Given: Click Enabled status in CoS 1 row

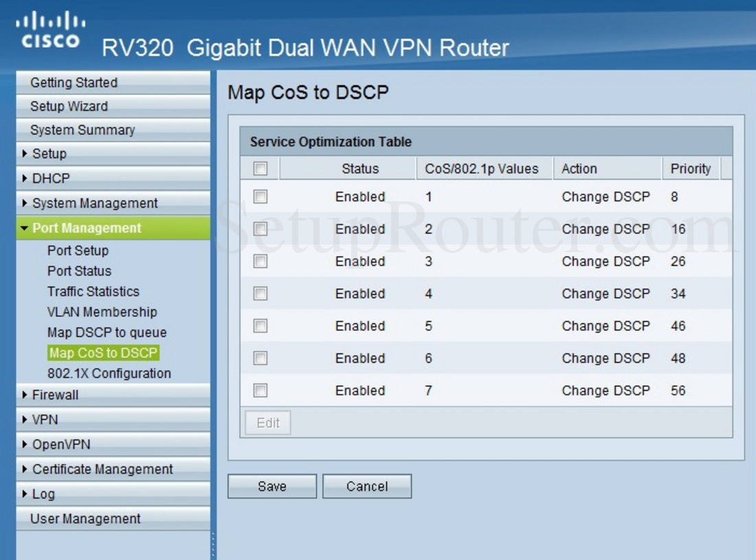Looking at the screenshot, I should pos(360,197).
